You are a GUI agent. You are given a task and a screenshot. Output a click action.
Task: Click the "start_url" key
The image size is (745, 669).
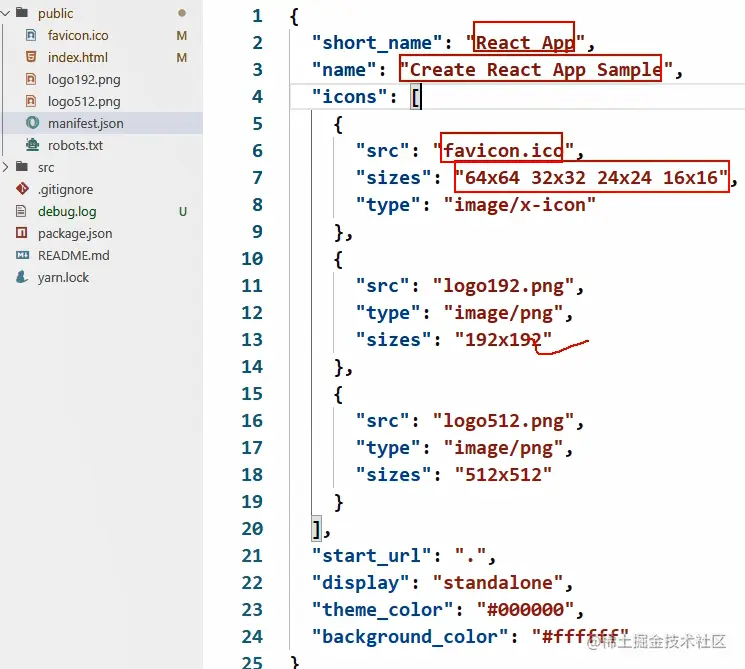(x=372, y=555)
